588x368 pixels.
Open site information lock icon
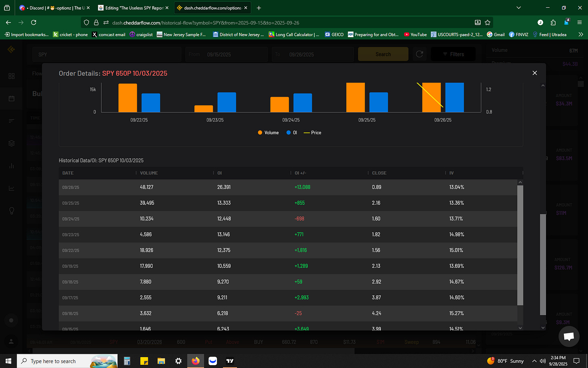point(96,23)
